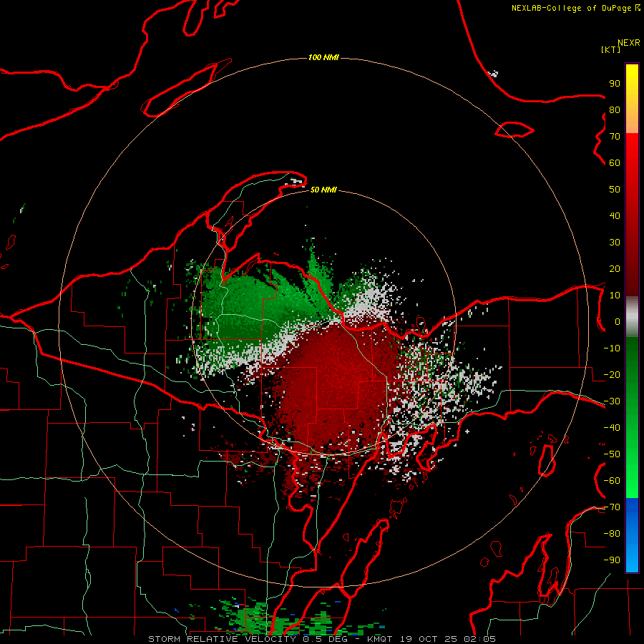This screenshot has width=644, height=644.
Task: Click the NEXR label above the scale
Action: point(629,42)
